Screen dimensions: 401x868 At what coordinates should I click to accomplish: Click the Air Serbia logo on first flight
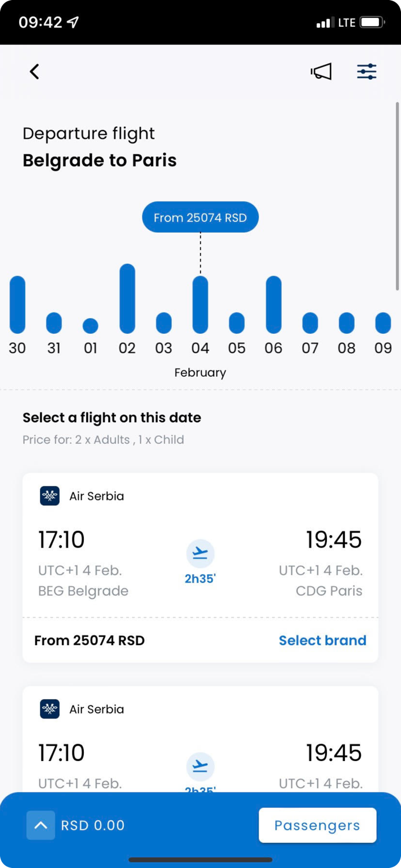49,496
